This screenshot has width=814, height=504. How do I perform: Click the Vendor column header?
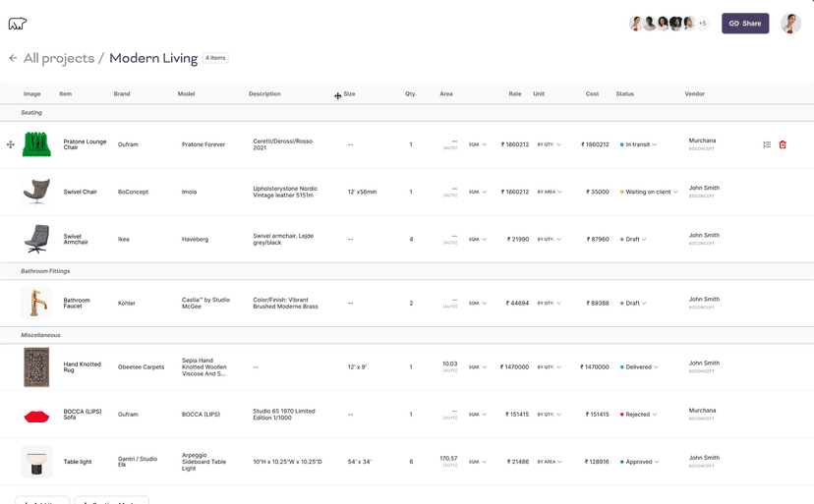coord(695,94)
